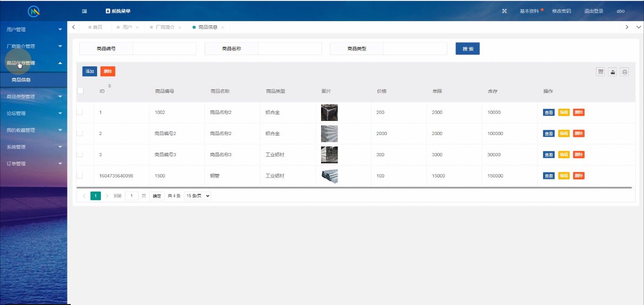Toggle the sidebar collapse menu icon
Screen dimensions: 644x305
click(x=84, y=11)
